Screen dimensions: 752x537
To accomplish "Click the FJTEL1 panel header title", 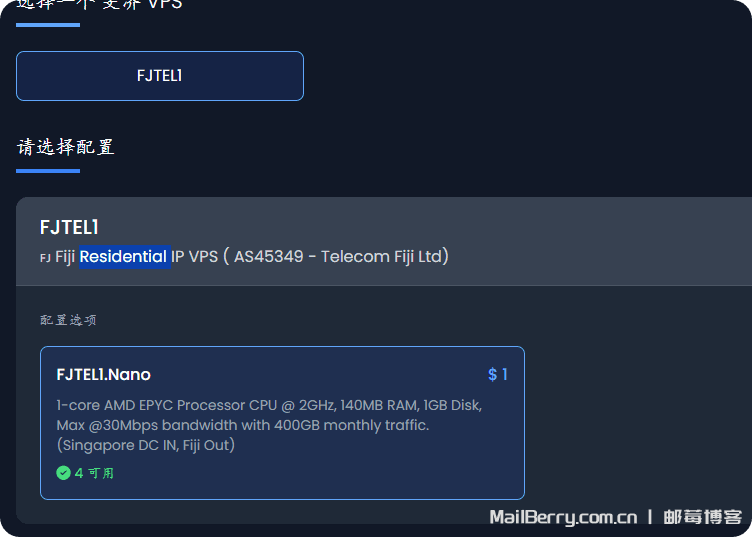I will click(x=69, y=228).
